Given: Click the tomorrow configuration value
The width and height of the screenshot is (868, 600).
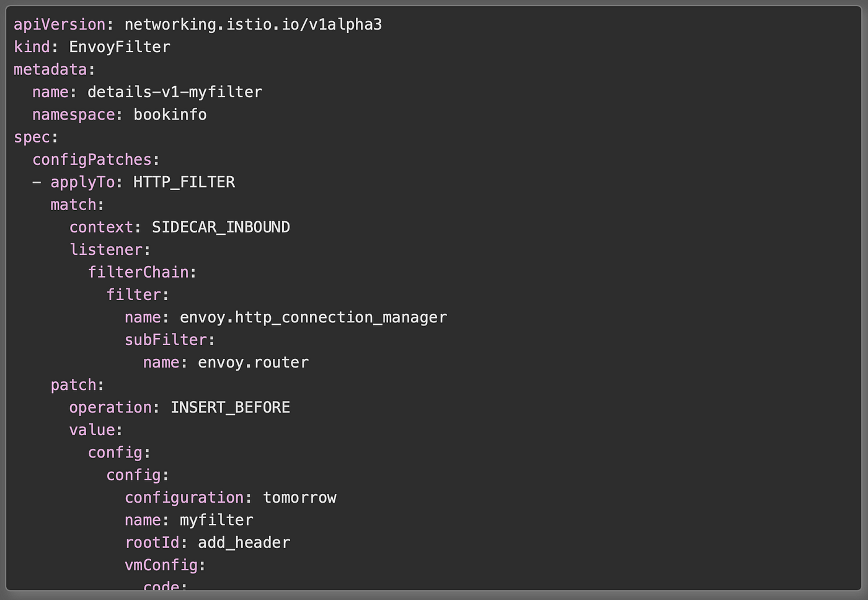Looking at the screenshot, I should pyautogui.click(x=299, y=498).
